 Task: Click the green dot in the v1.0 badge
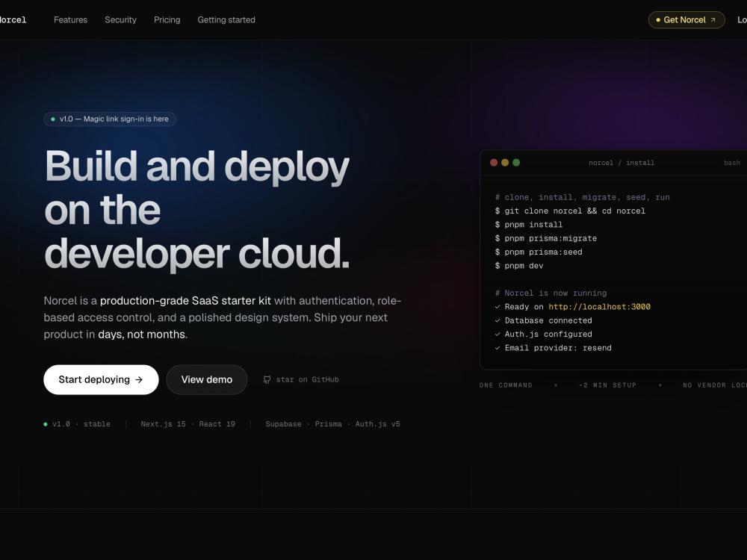point(53,119)
